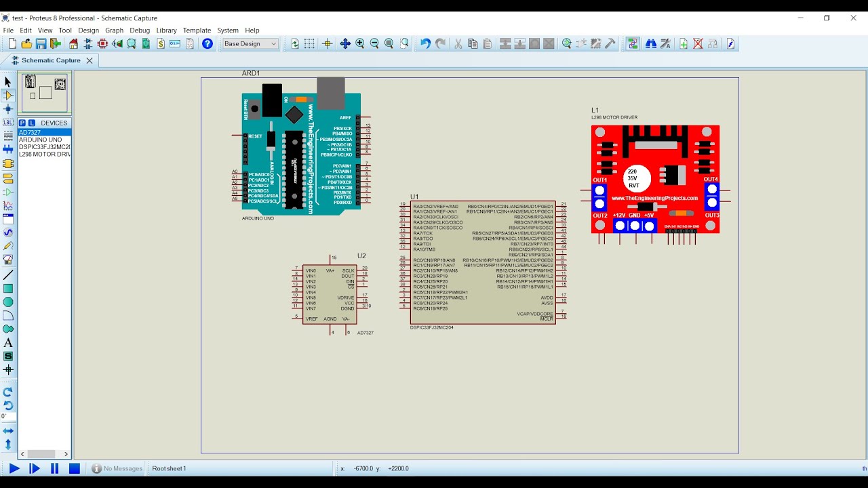The width and height of the screenshot is (868, 488).
Task: Select Junction dot mode tool
Action: pos(8,109)
